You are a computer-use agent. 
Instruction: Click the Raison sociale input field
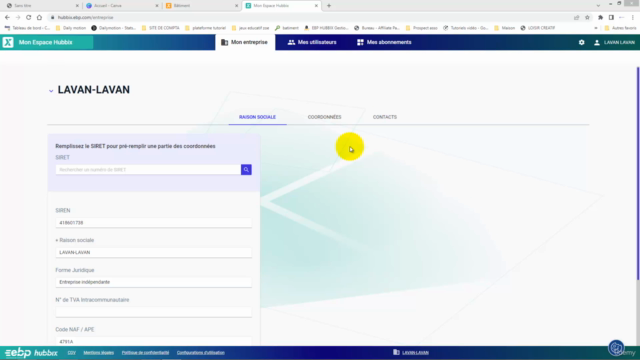click(153, 253)
